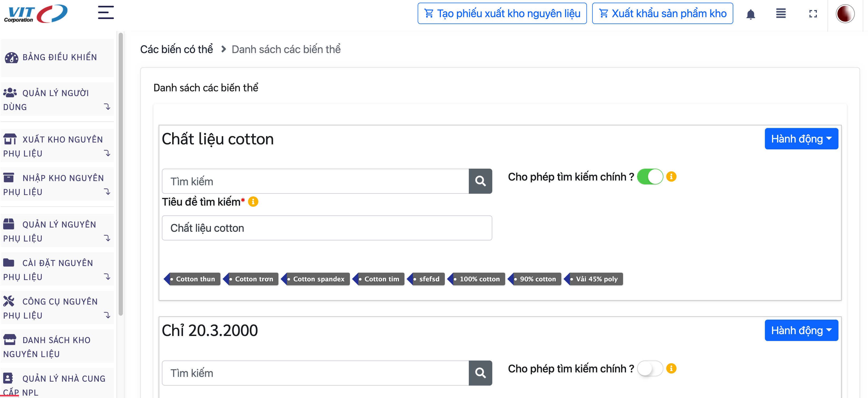Toggle the sidebar hamburger menu icon
Image resolution: width=868 pixels, height=398 pixels.
click(x=105, y=13)
